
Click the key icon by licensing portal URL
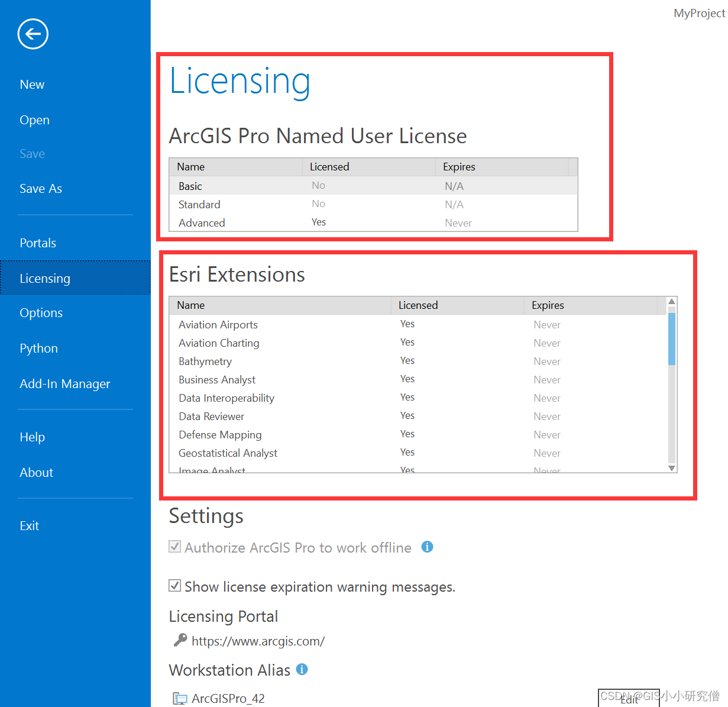tap(180, 640)
